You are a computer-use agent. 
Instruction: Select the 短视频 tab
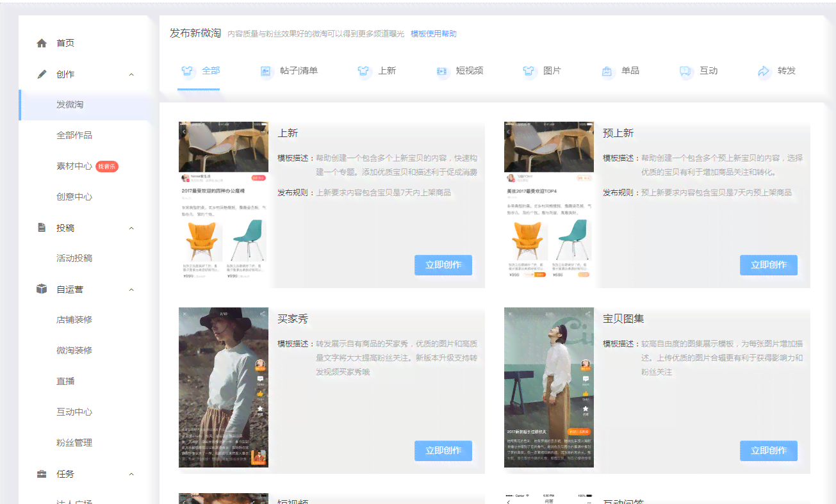459,71
